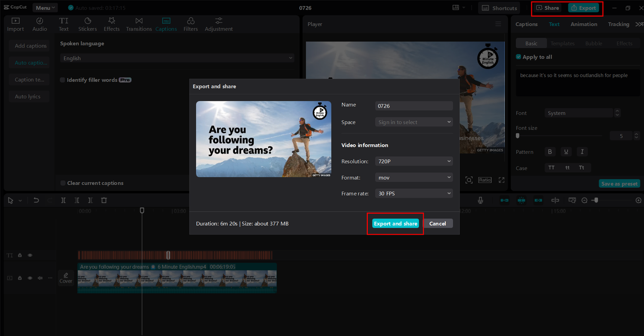Lock the caption text track
The width and height of the screenshot is (644, 336).
(20, 255)
